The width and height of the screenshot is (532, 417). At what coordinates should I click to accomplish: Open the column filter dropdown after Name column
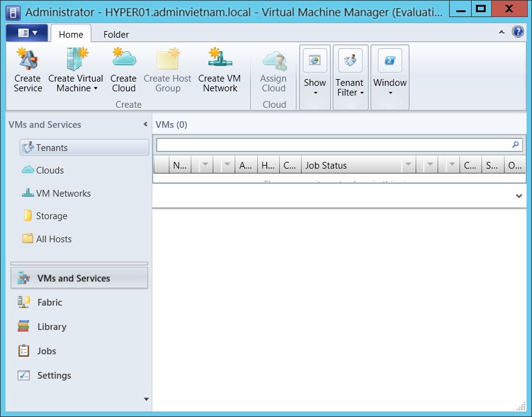tap(205, 165)
